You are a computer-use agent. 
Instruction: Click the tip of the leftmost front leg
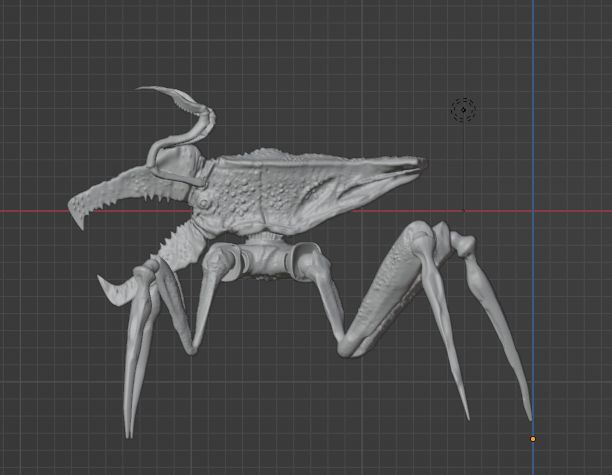[128, 432]
